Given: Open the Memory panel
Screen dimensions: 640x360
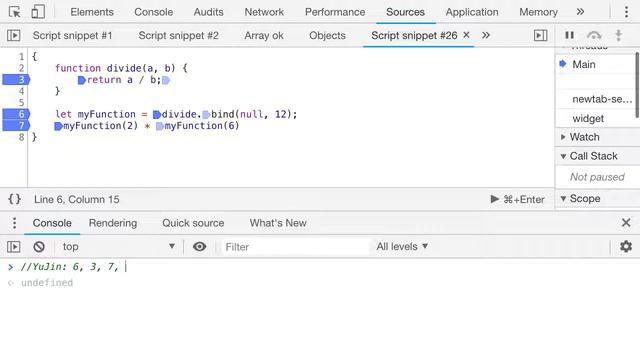Looking at the screenshot, I should click(538, 12).
